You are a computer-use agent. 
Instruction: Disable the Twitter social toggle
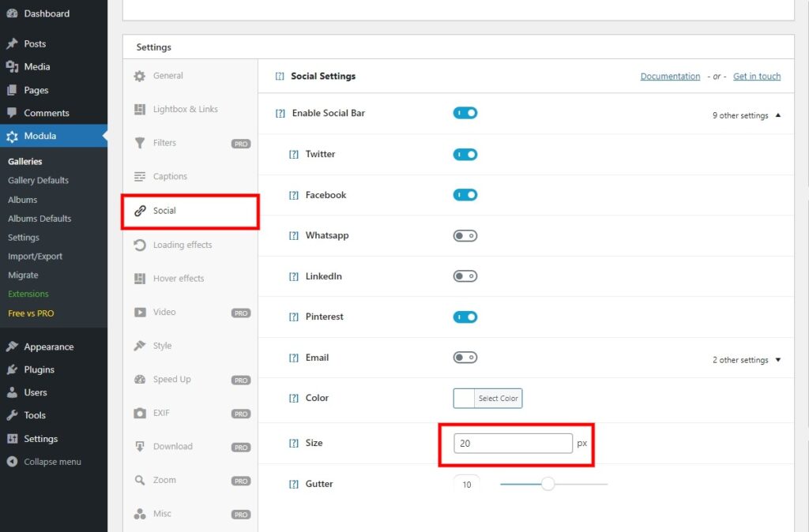[465, 154]
